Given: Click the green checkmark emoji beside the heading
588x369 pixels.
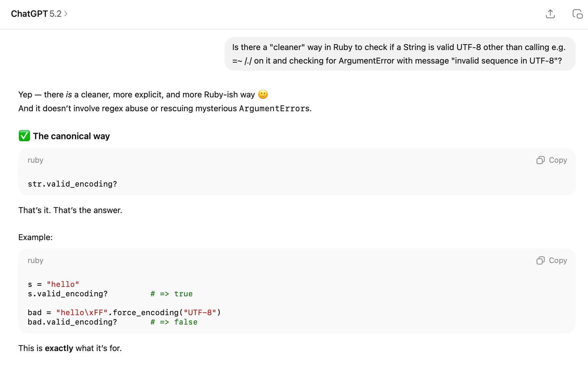Looking at the screenshot, I should 24,136.
